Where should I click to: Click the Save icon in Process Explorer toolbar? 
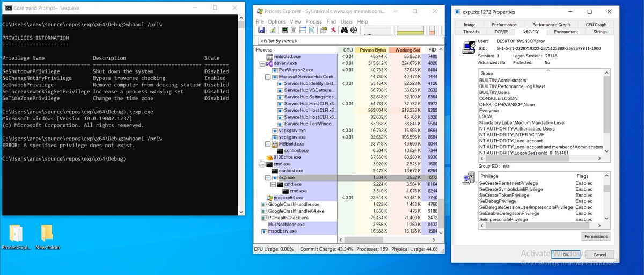coord(261,30)
